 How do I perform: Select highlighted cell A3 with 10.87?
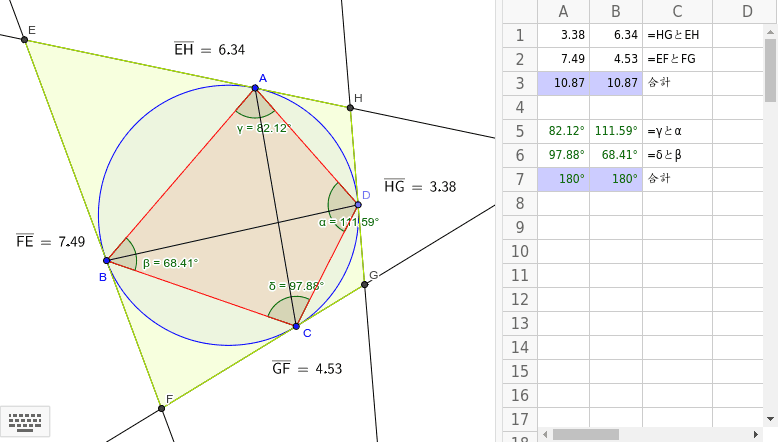click(x=564, y=83)
